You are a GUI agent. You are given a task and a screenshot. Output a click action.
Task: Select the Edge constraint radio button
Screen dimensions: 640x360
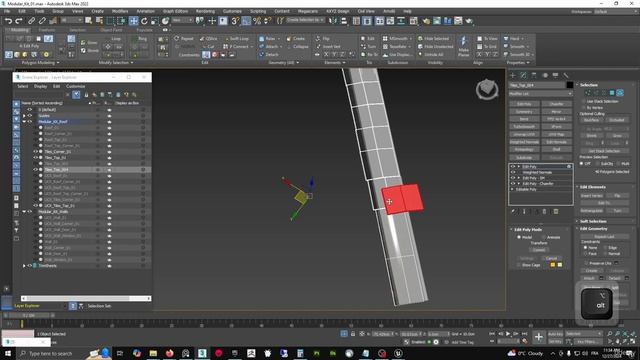tap(605, 248)
